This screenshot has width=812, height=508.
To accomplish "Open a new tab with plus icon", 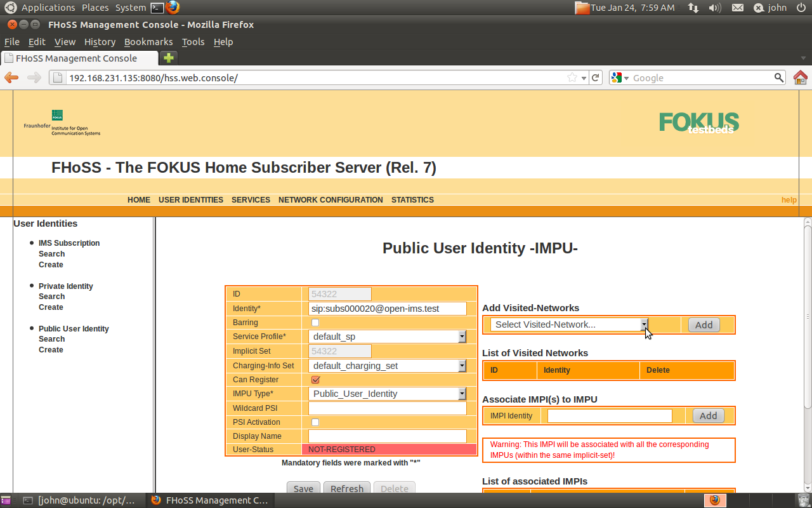I will 169,58.
